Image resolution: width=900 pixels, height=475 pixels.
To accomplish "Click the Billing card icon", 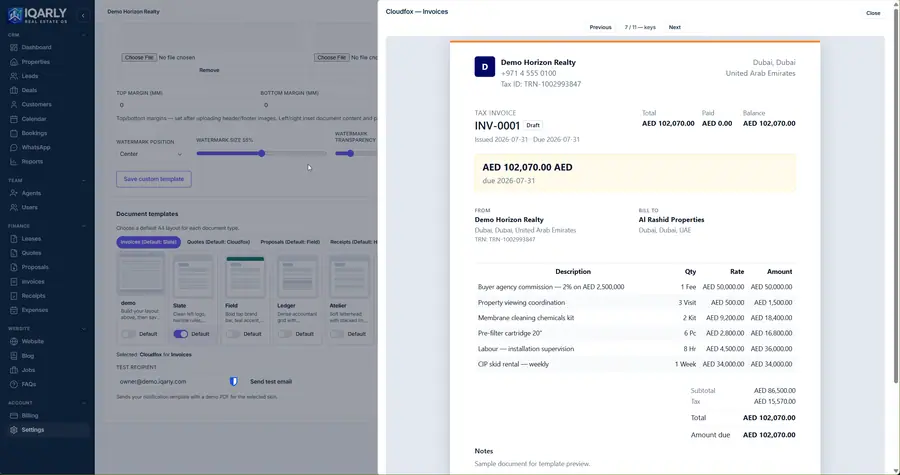I will click(14, 415).
